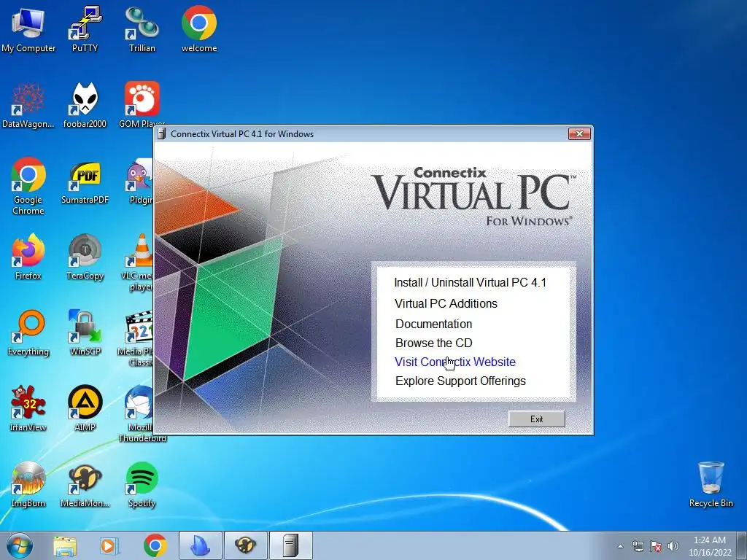This screenshot has width=747, height=560.
Task: Switch to Virtual PC setup taskbar button
Action: point(291,545)
